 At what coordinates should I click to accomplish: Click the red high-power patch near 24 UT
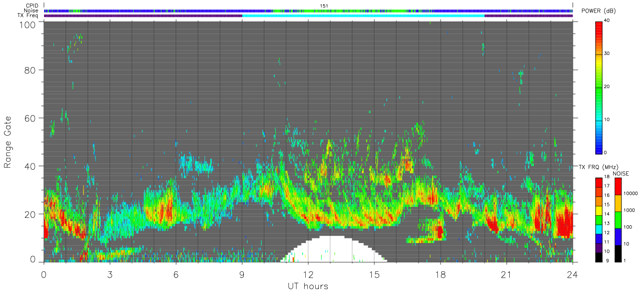click(564, 223)
